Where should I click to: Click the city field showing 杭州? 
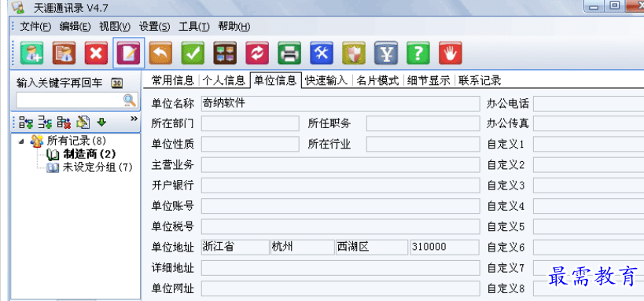(x=302, y=248)
